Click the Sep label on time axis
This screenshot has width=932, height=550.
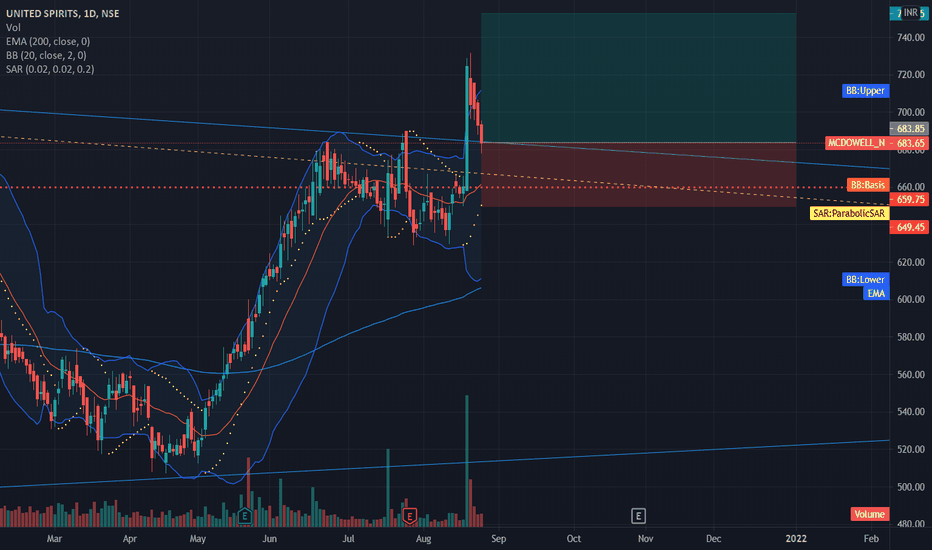(499, 539)
